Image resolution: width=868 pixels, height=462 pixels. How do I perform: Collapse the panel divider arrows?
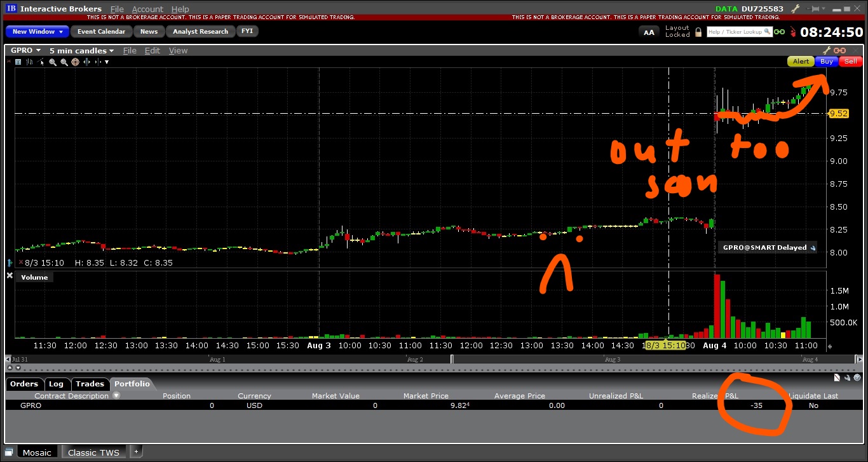[x=14, y=367]
